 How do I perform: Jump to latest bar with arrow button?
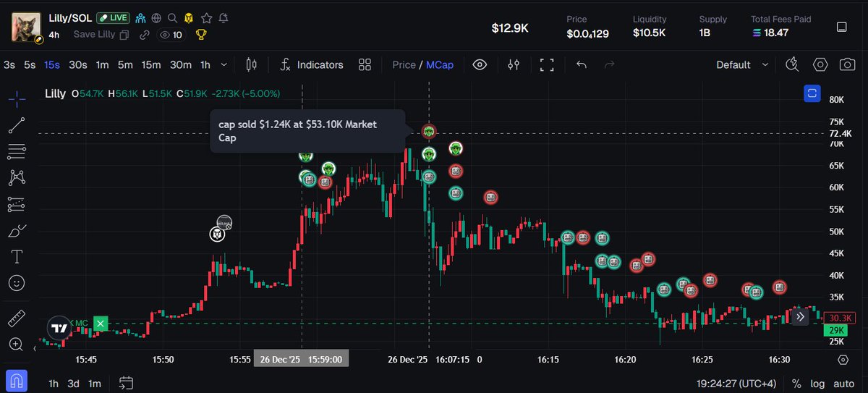click(800, 316)
